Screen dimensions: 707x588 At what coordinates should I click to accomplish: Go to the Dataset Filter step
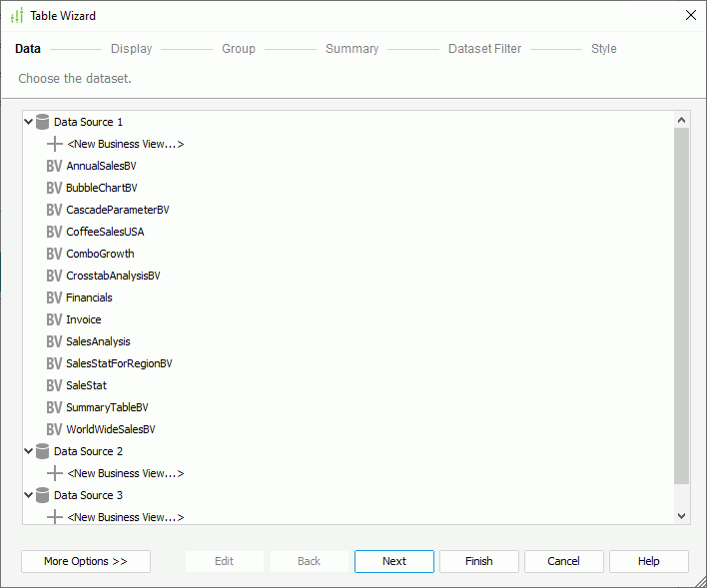click(x=484, y=49)
